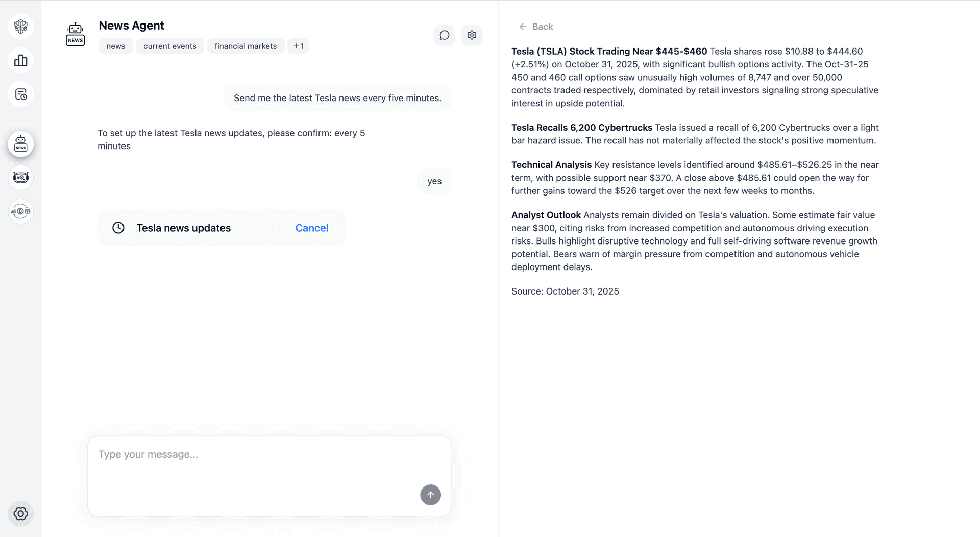Image resolution: width=980 pixels, height=537 pixels.
Task: Go Back from the news detail panel
Action: tap(536, 27)
